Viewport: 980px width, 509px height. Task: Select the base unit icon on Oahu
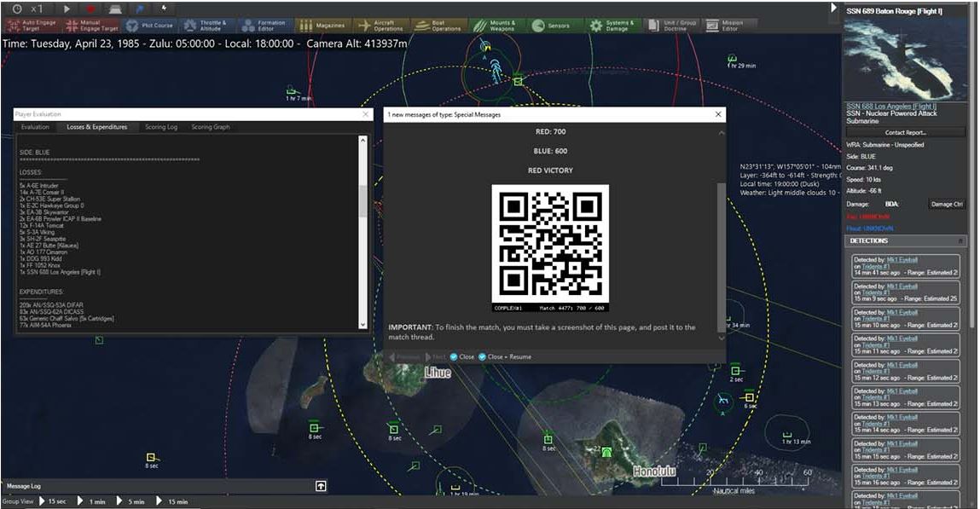[606, 452]
